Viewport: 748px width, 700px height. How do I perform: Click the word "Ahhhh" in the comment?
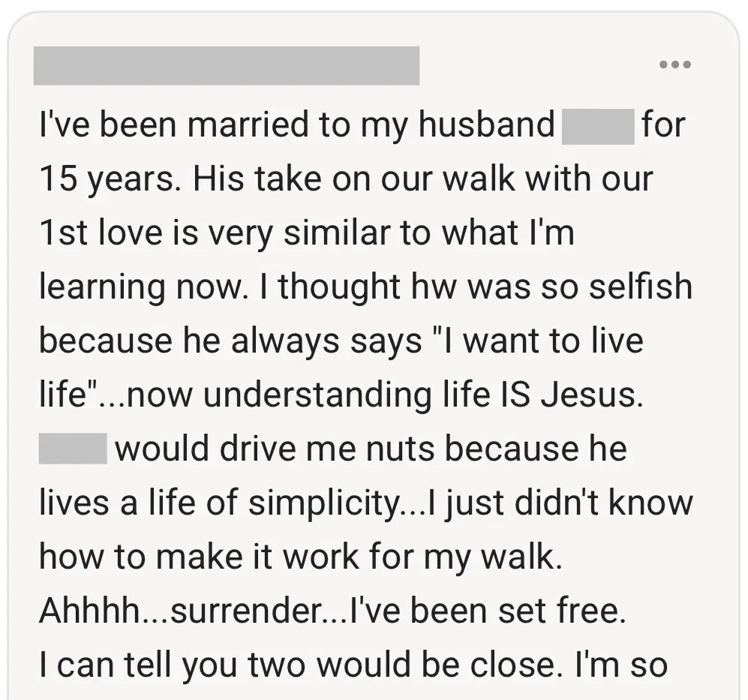point(89,611)
